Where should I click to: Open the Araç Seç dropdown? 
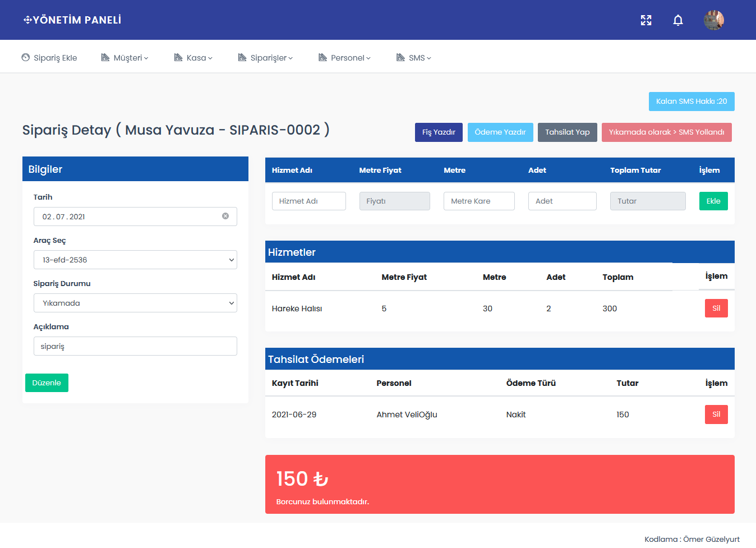click(x=135, y=260)
